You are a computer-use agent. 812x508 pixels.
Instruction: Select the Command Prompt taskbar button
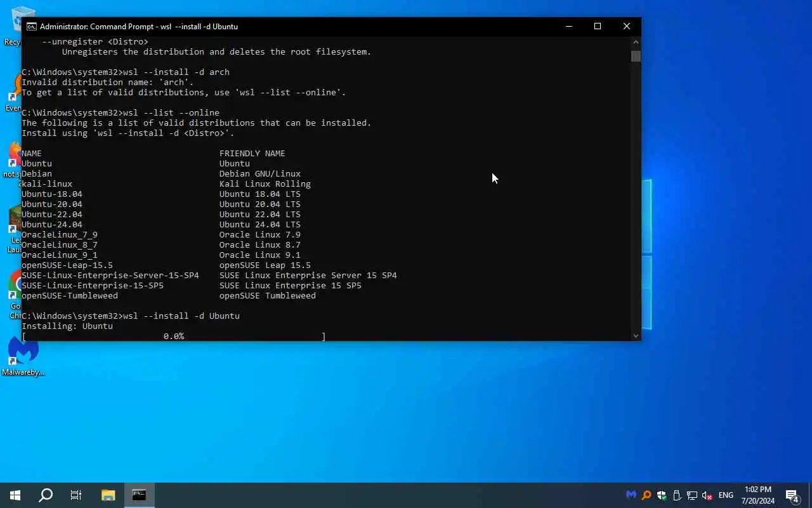pos(139,495)
